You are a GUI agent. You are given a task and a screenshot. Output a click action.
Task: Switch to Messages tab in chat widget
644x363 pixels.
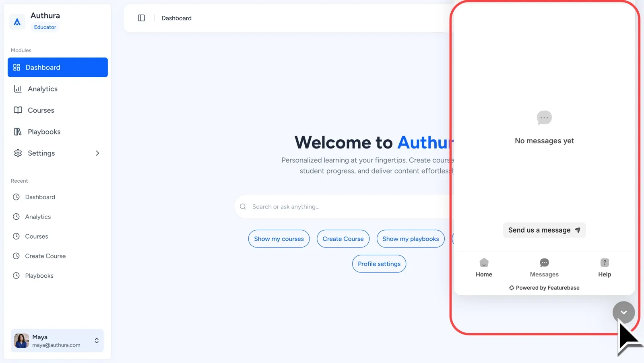coord(544,268)
